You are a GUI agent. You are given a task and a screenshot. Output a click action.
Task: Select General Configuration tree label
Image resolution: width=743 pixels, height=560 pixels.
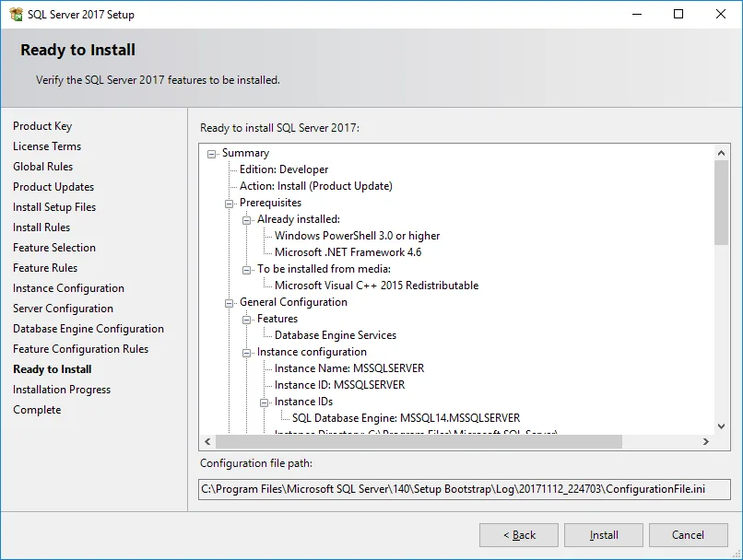point(293,302)
